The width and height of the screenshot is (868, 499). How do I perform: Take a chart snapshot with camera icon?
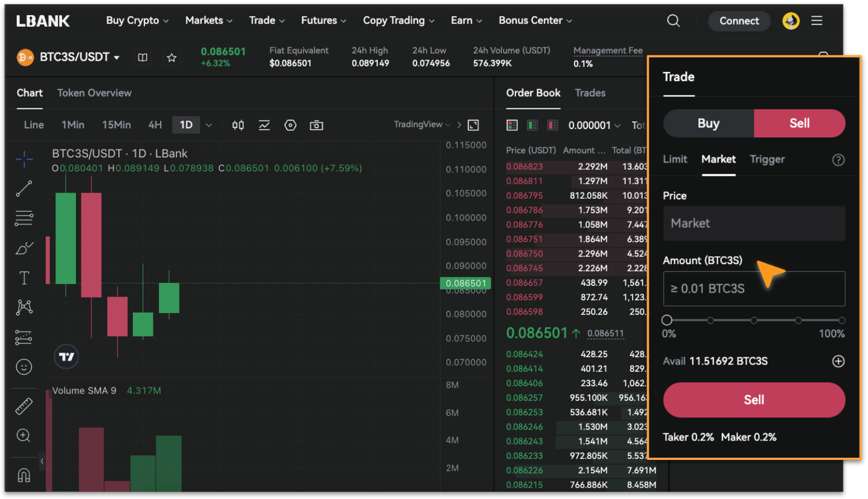coord(316,125)
